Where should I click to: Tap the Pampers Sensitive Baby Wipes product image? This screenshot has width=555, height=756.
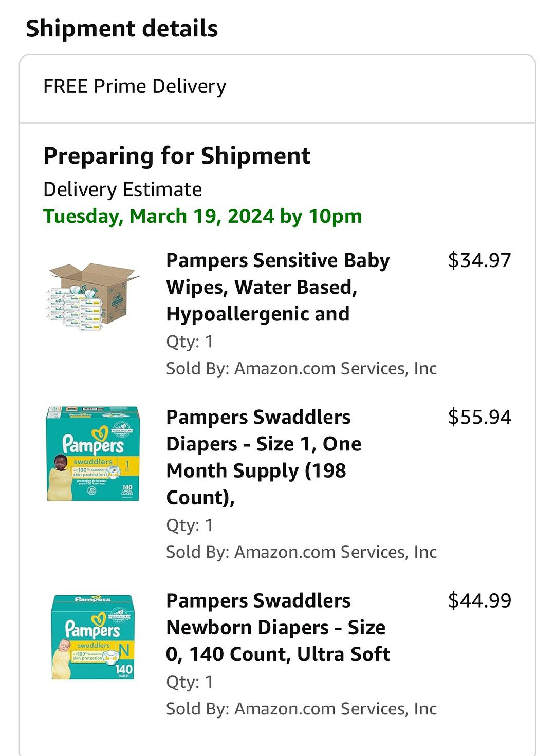tap(94, 296)
